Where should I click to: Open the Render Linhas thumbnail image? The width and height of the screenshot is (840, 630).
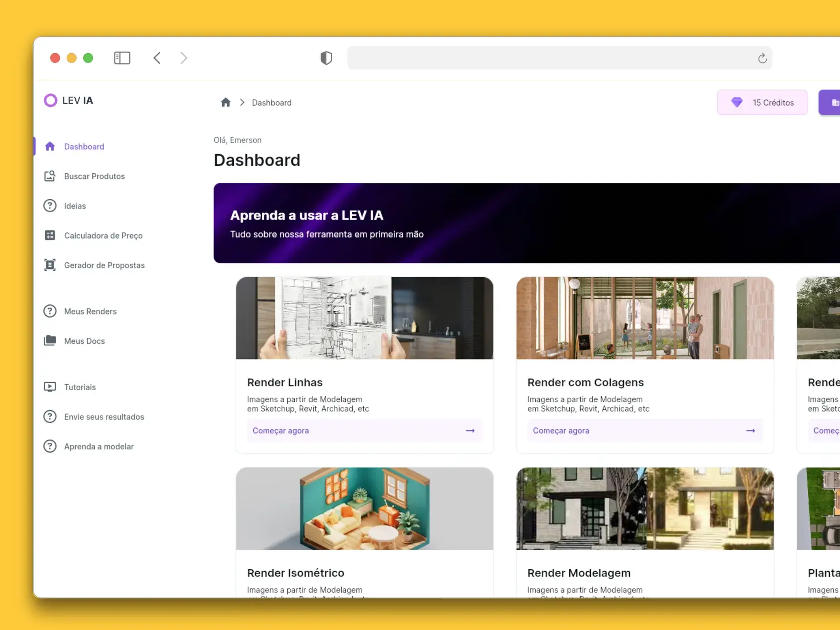coord(364,318)
